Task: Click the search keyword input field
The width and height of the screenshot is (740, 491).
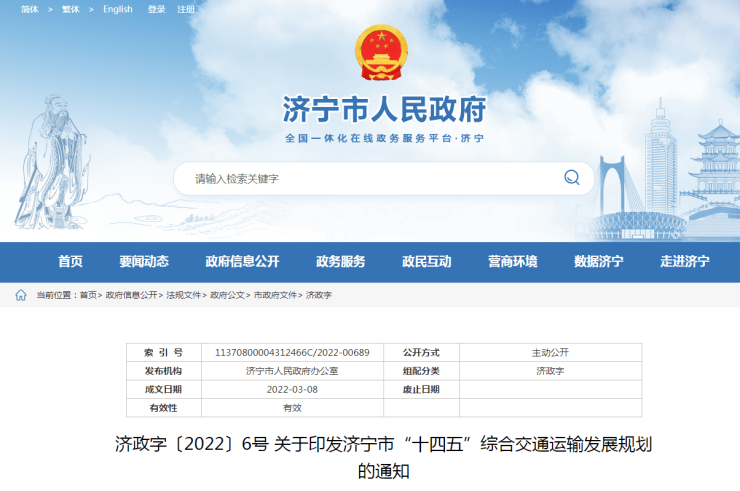Action: (370, 178)
